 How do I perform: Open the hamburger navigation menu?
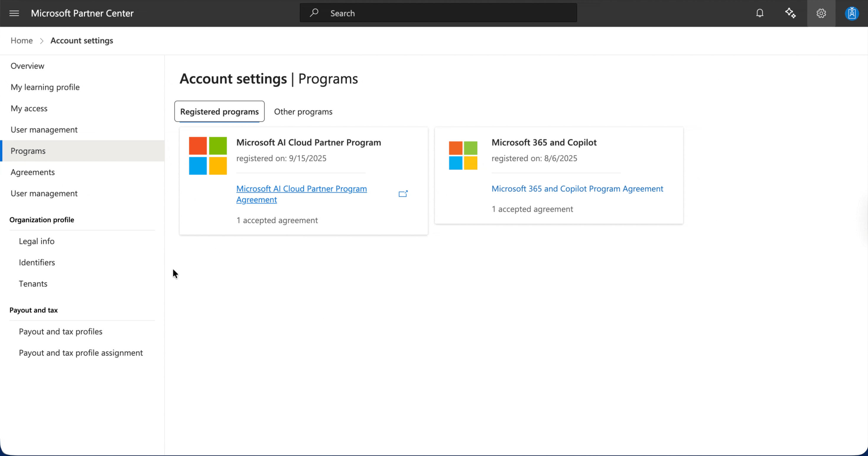click(14, 13)
